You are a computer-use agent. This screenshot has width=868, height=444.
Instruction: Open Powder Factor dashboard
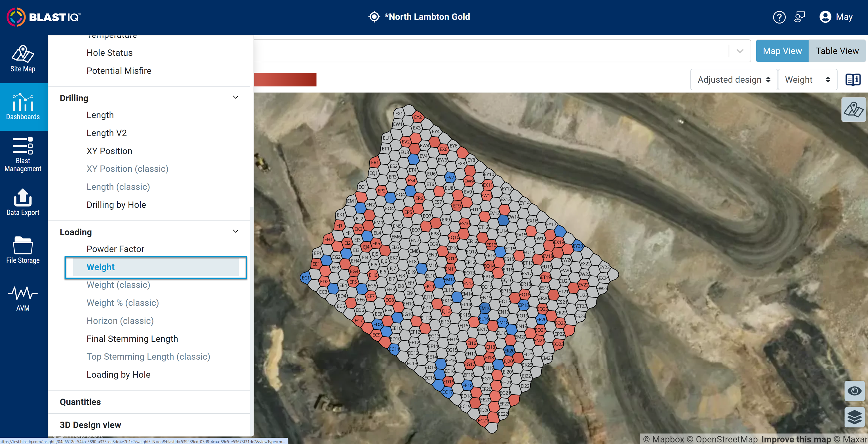point(115,249)
